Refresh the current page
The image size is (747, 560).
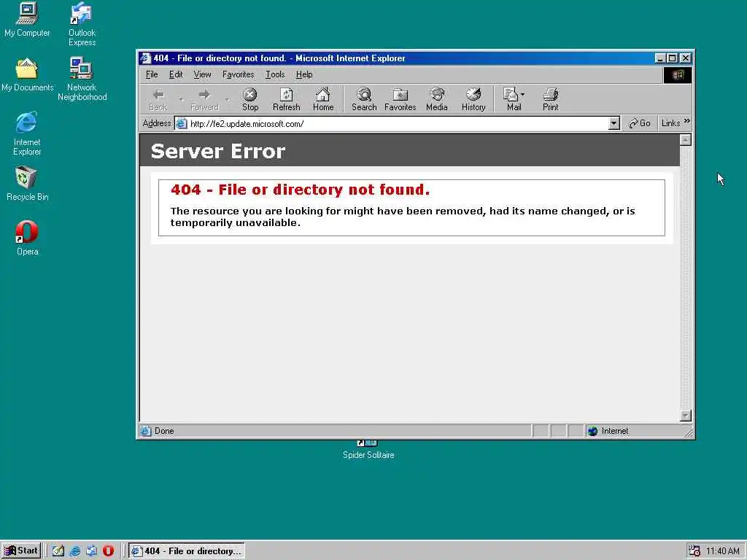tap(286, 99)
